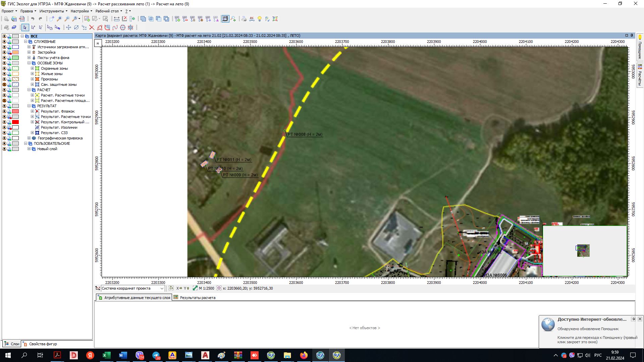Open the coordinate system dropdown

coord(162,288)
